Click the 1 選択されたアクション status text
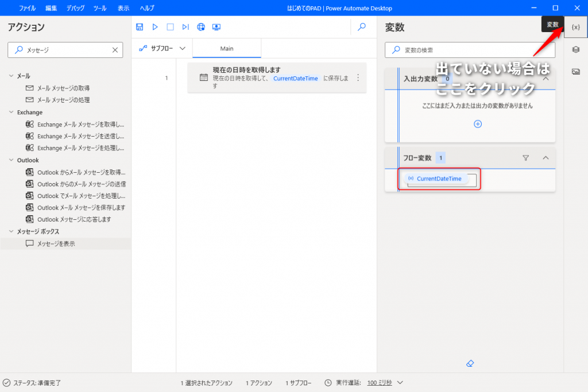 click(207, 383)
